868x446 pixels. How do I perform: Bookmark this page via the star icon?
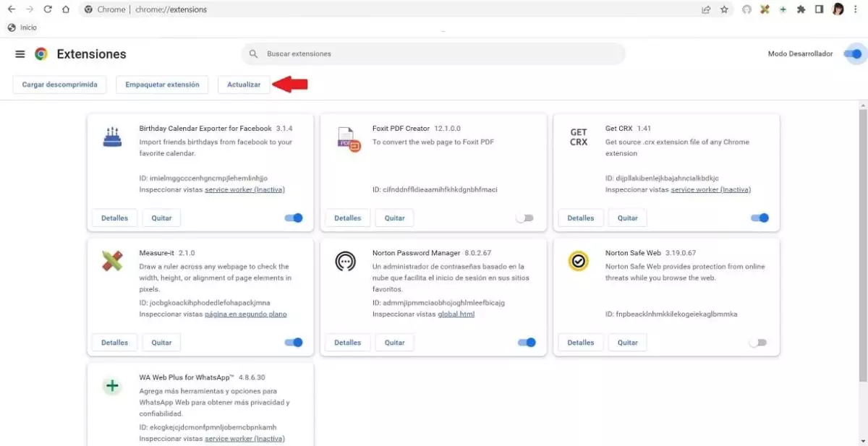(x=724, y=9)
